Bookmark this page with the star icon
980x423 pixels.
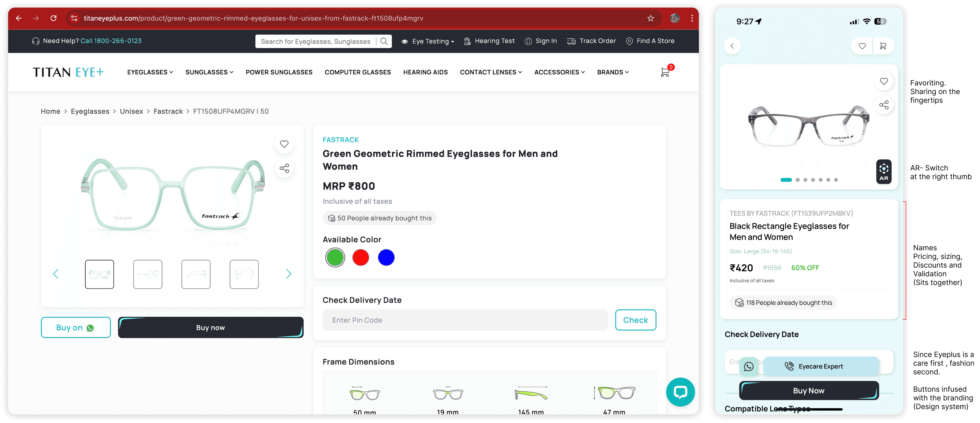pos(651,18)
